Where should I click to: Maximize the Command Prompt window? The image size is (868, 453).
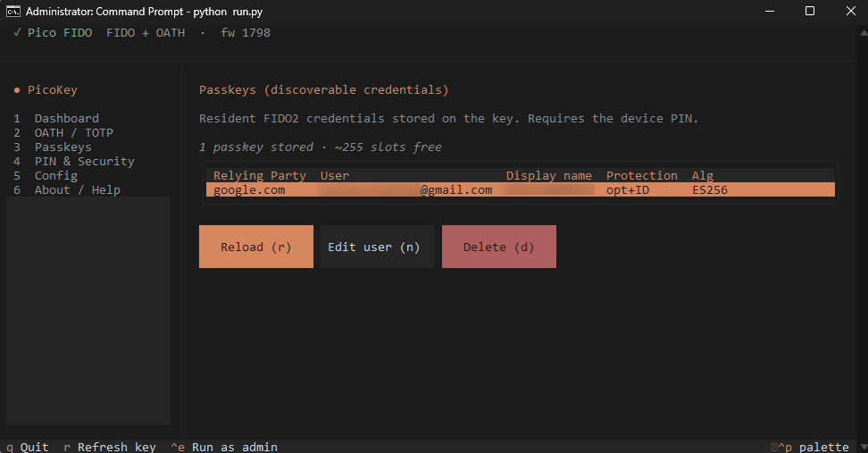pyautogui.click(x=810, y=11)
